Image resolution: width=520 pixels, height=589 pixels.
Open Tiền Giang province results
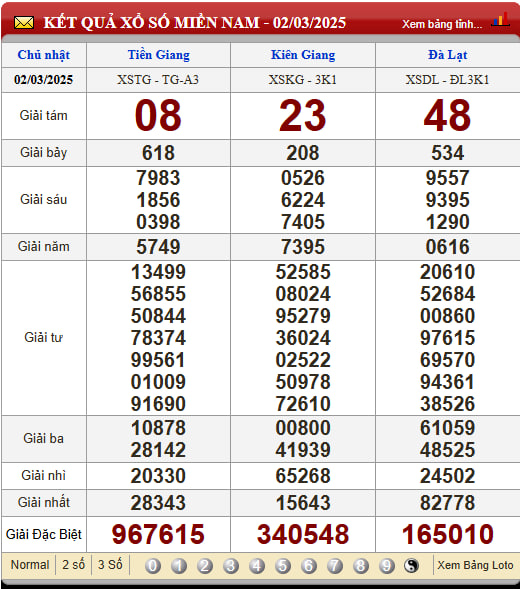point(159,55)
